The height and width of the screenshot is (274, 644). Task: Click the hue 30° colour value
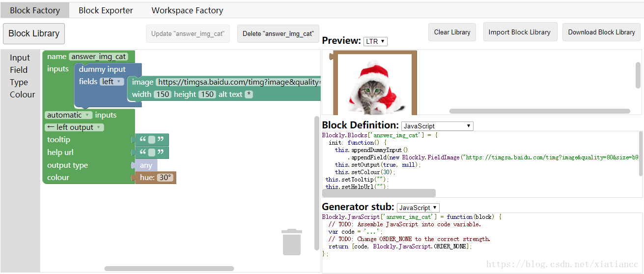pyautogui.click(x=165, y=178)
